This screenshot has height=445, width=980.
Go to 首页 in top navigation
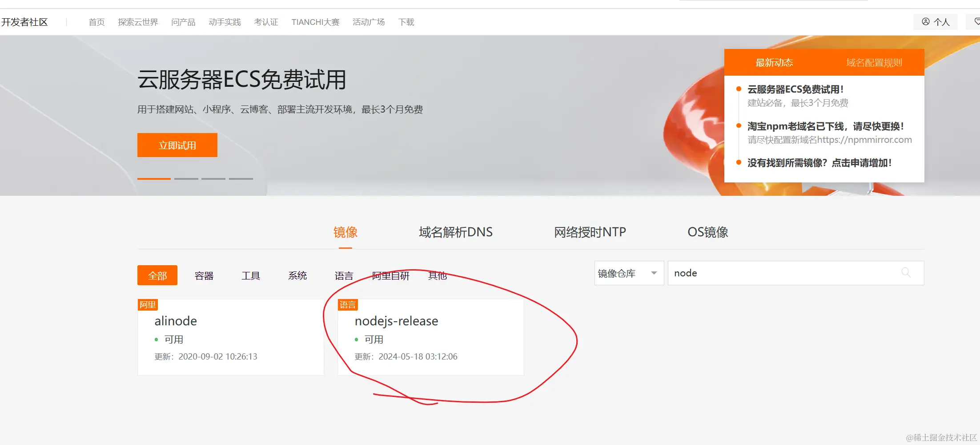click(96, 22)
